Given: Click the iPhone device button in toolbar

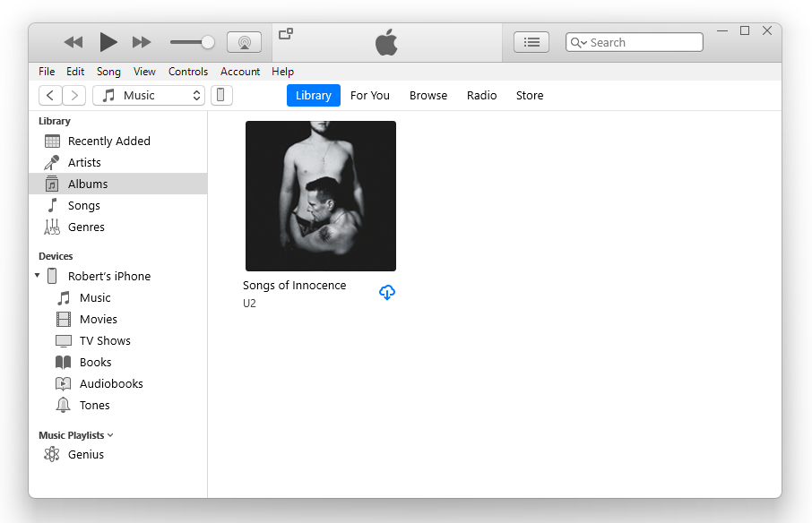Looking at the screenshot, I should [x=221, y=96].
